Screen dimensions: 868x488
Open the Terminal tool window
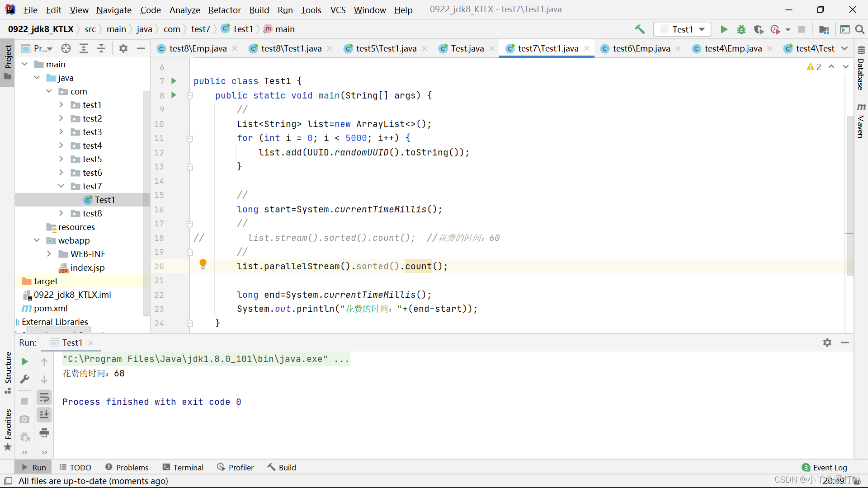183,467
